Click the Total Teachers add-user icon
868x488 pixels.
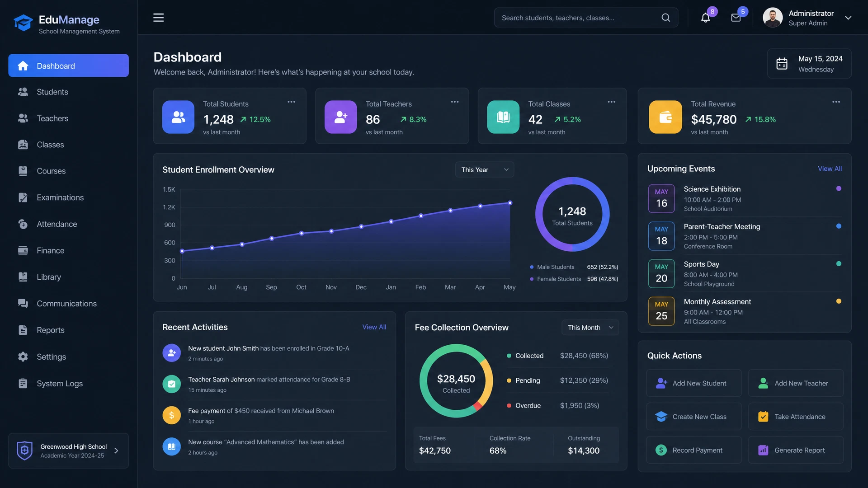point(341,117)
